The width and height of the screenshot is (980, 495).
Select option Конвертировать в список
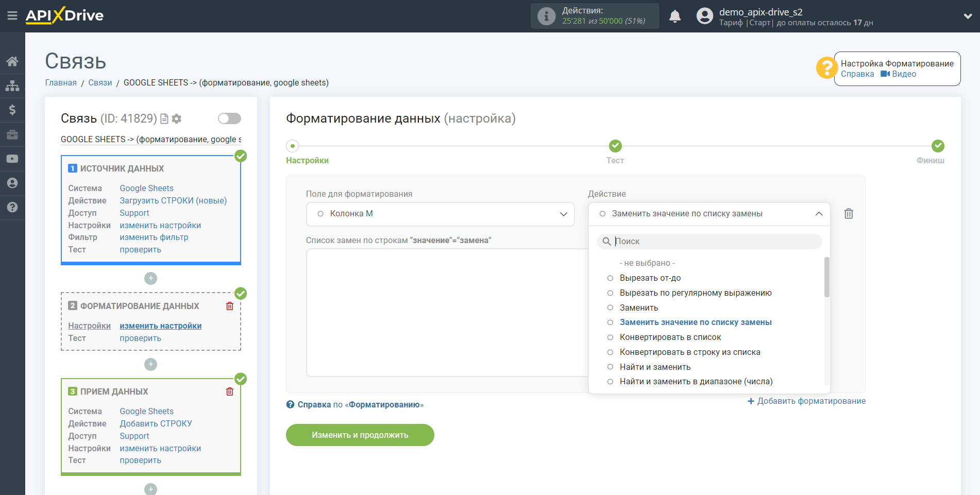(x=670, y=337)
